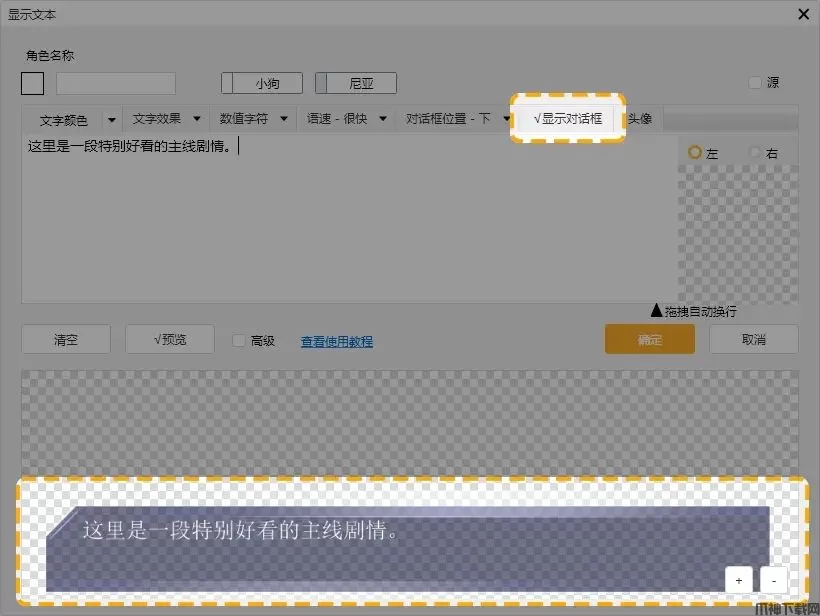Click the empty square box under 角色名称
Screen dimensions: 820x616
click(x=33, y=83)
